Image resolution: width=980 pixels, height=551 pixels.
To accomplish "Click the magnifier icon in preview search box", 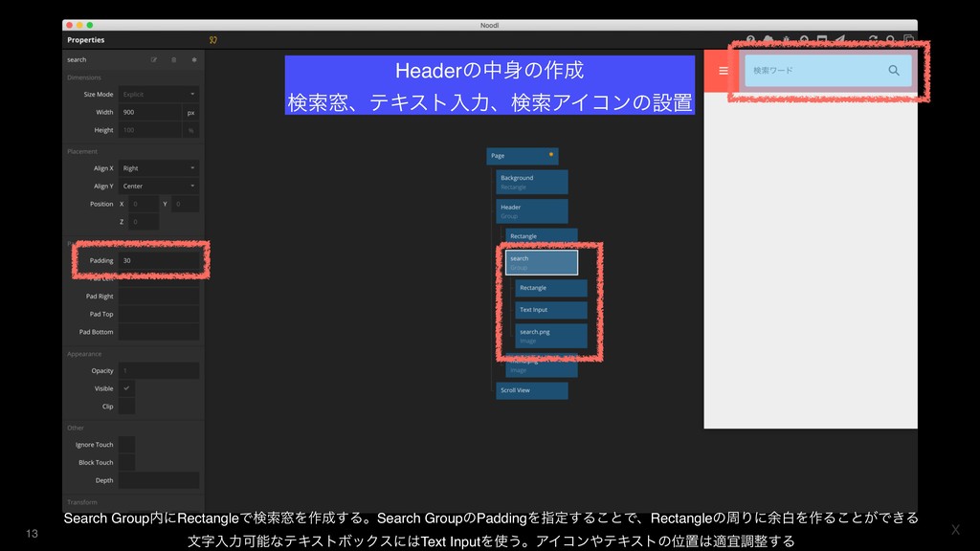I will click(x=894, y=71).
